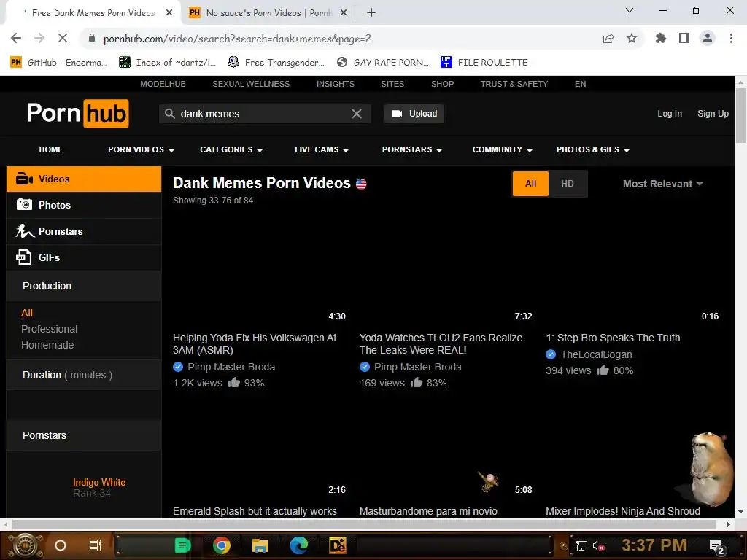Click thumbs-up icon next to 93%
Screen dimensions: 747x560
tap(234, 382)
